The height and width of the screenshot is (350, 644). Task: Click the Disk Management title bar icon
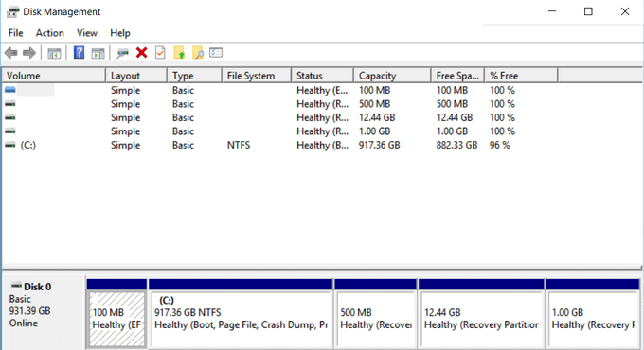[12, 12]
